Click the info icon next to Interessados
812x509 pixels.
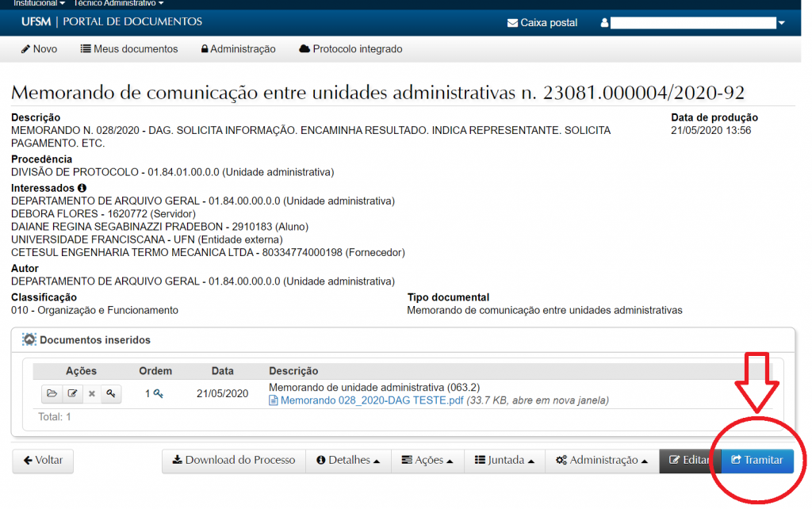[82, 188]
